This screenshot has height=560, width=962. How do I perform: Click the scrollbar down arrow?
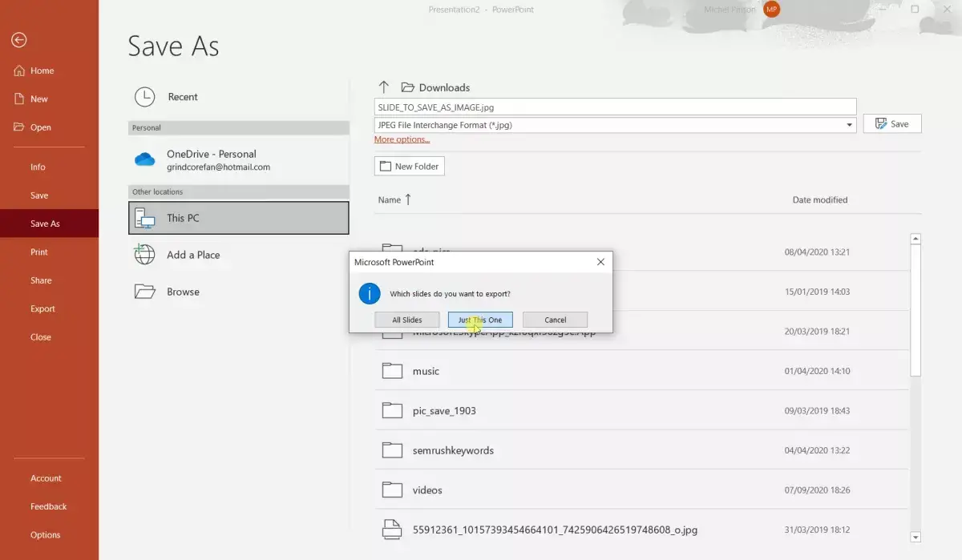(916, 537)
